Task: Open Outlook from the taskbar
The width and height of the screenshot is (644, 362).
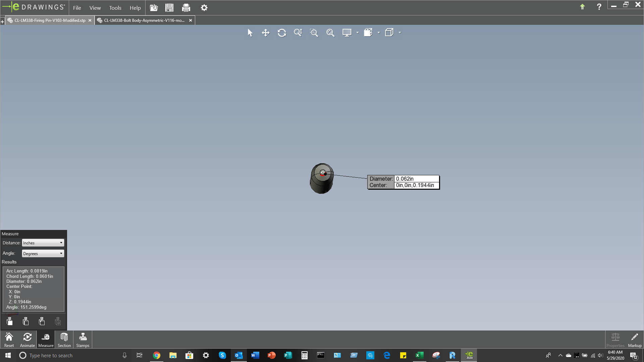Action: (238, 355)
